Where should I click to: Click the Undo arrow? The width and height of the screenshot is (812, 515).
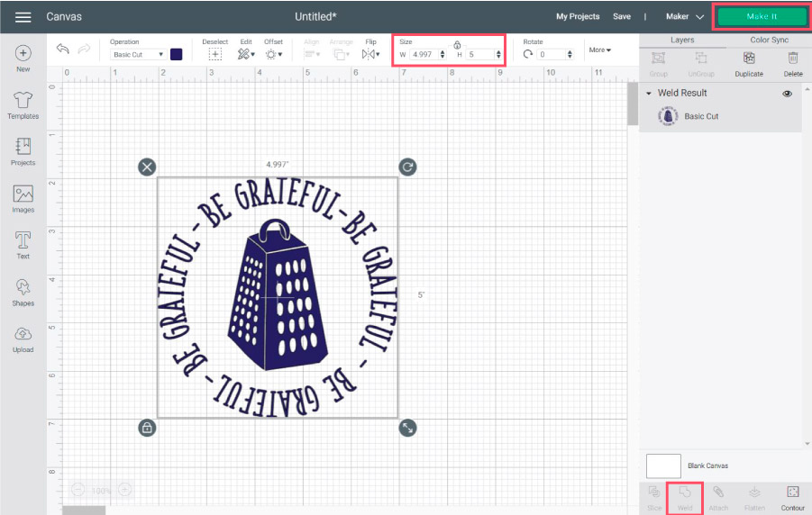click(62, 50)
